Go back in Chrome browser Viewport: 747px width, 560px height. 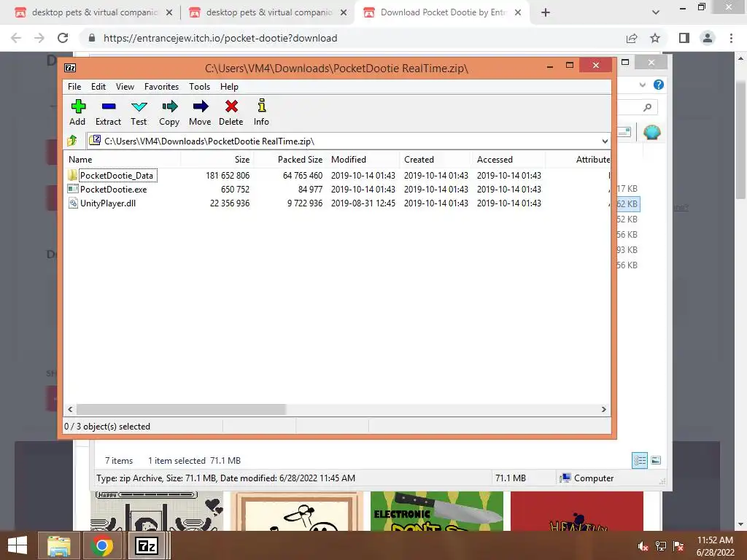[16, 38]
